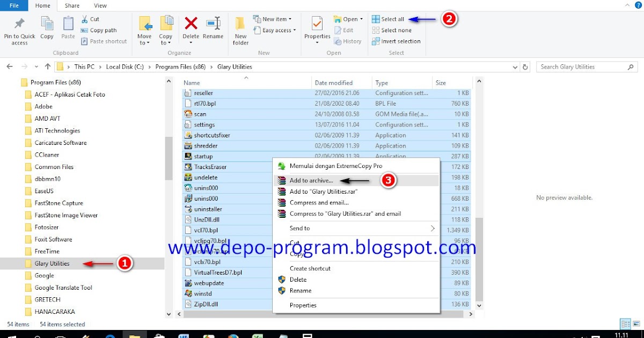Click the TracksEraser file icon
Image resolution: width=644 pixels, height=338 pixels.
click(x=188, y=167)
